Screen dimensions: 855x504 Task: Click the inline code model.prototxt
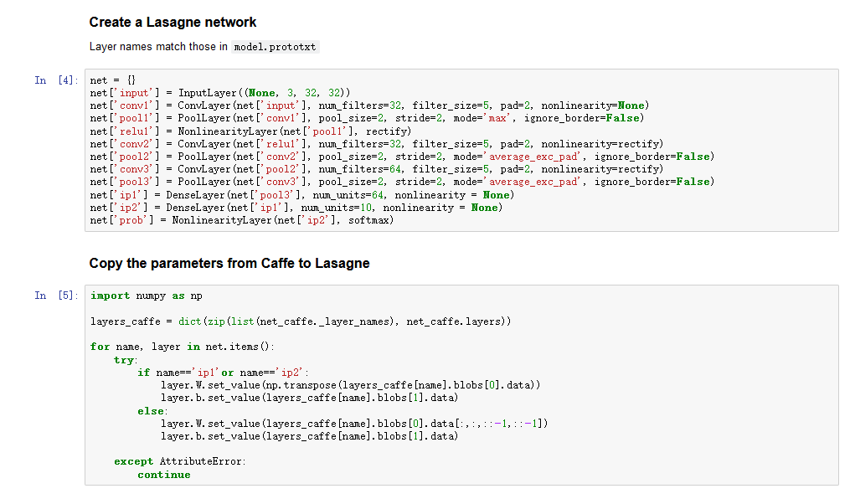tap(275, 47)
